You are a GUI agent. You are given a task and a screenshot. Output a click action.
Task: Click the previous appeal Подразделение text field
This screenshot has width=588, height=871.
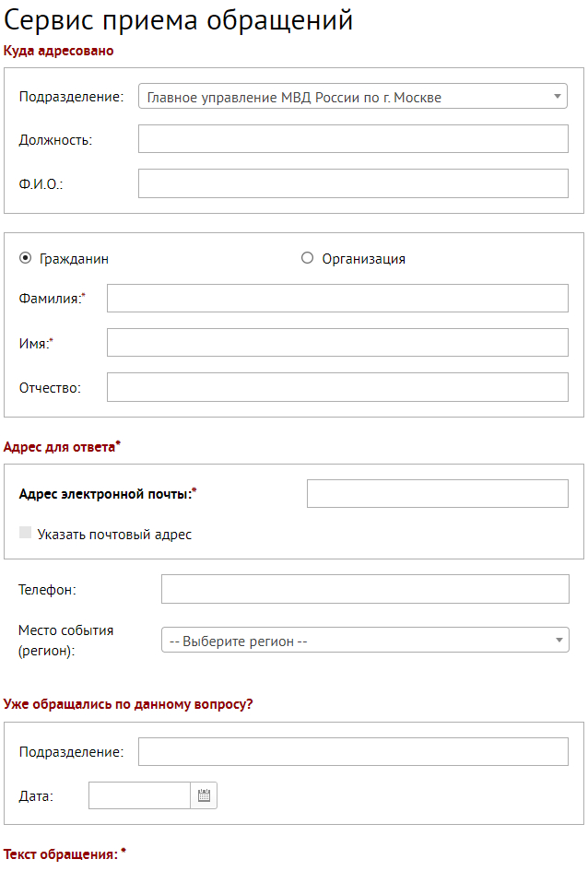point(353,752)
